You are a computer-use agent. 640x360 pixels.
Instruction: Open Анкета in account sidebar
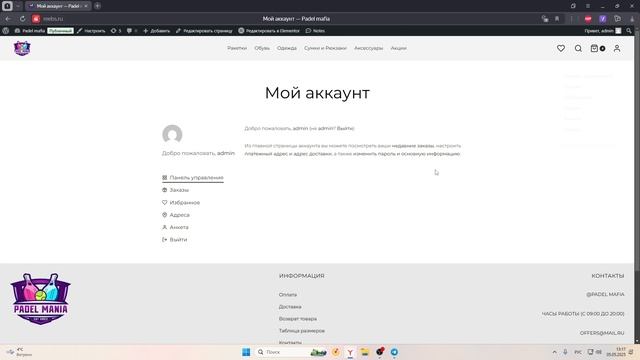(x=176, y=227)
